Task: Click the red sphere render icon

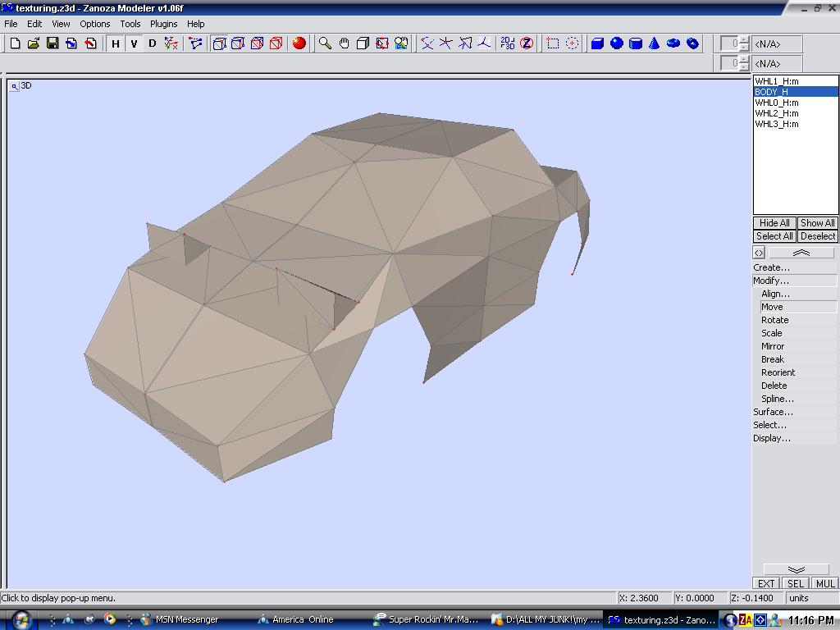Action: pos(299,43)
